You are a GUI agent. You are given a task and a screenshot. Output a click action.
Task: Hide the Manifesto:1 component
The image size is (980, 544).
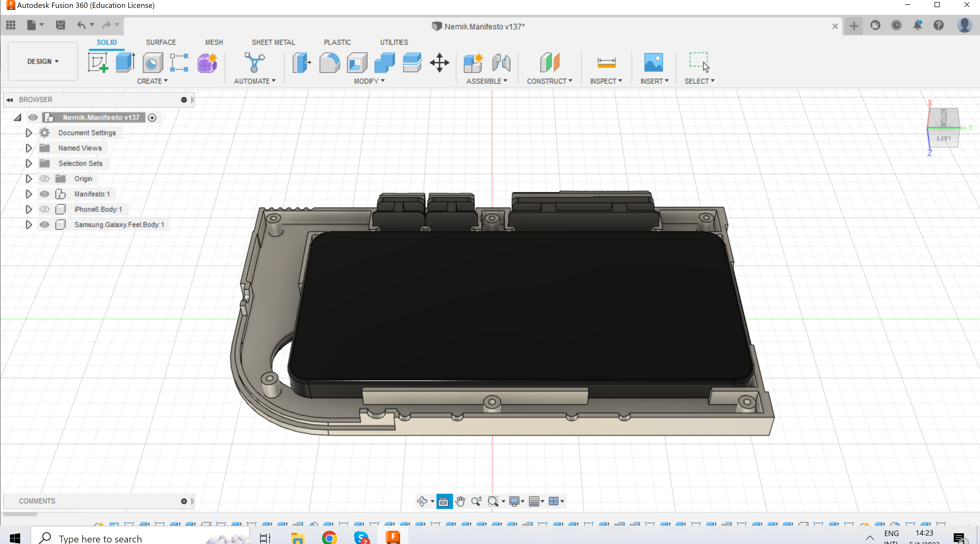[x=44, y=194]
